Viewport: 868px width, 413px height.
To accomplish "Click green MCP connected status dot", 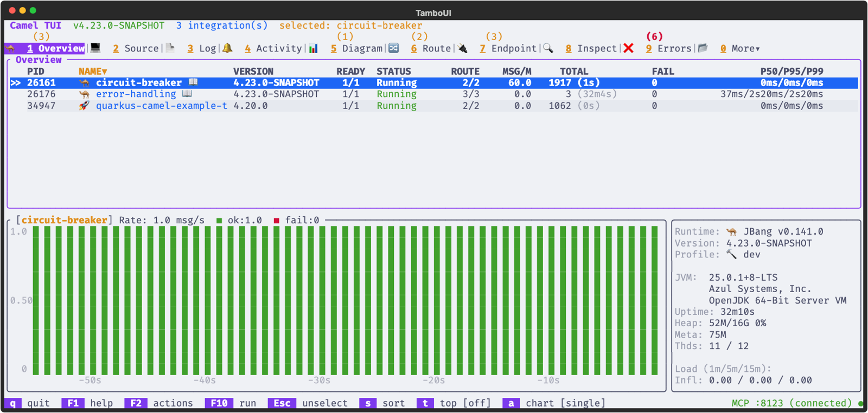I will [x=860, y=403].
